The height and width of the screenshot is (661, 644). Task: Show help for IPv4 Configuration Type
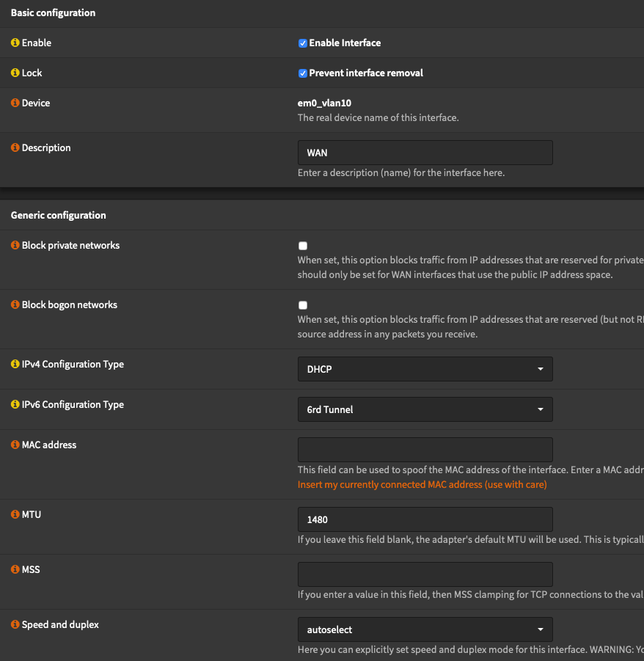pos(15,365)
